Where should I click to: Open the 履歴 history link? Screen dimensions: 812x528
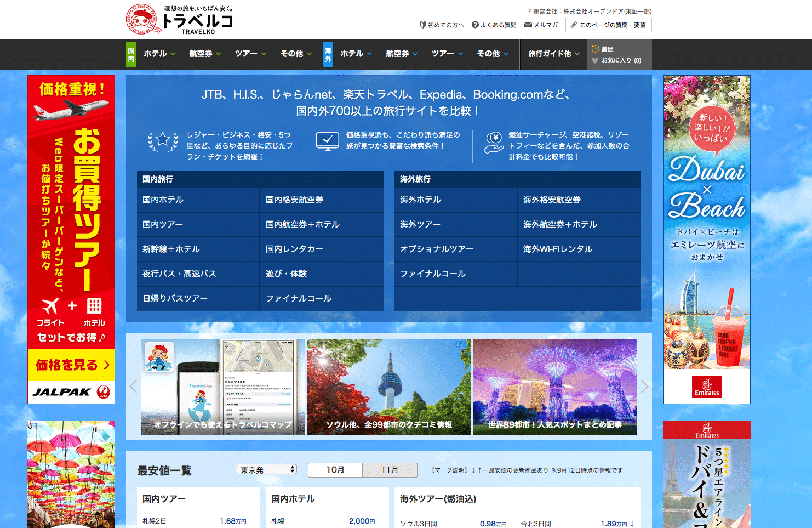click(x=603, y=49)
